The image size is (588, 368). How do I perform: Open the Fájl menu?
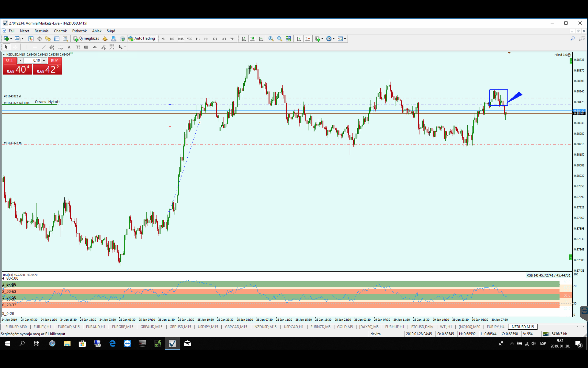tap(11, 31)
